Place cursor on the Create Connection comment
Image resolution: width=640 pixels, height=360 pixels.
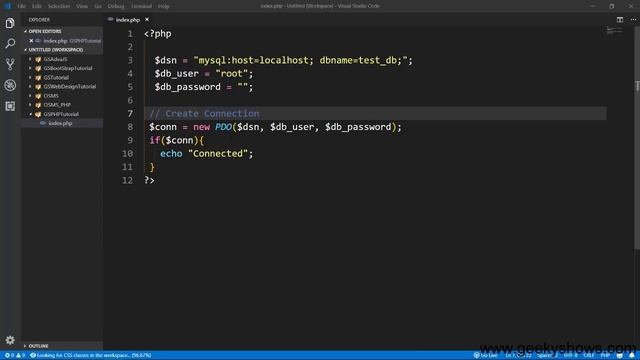click(204, 113)
